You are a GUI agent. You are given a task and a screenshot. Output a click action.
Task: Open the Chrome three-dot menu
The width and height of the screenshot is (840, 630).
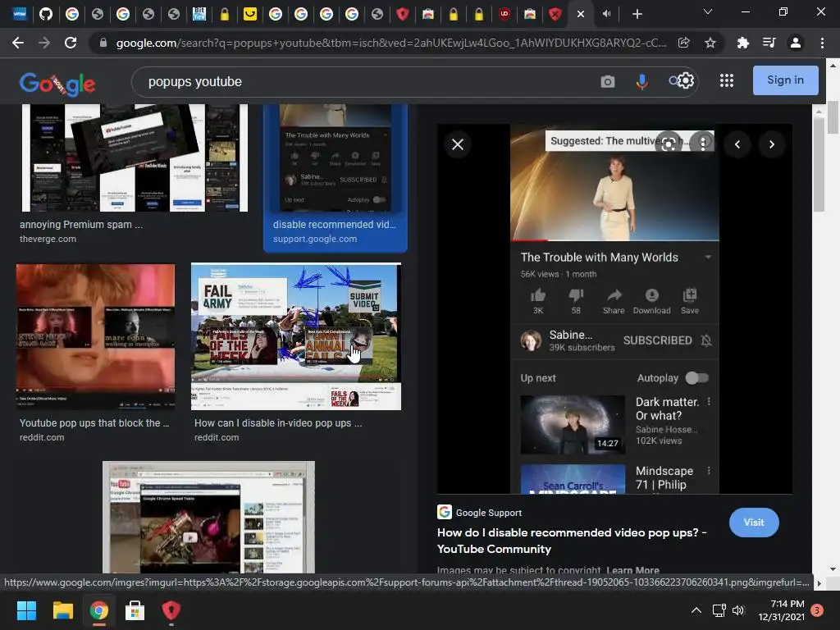(x=822, y=43)
